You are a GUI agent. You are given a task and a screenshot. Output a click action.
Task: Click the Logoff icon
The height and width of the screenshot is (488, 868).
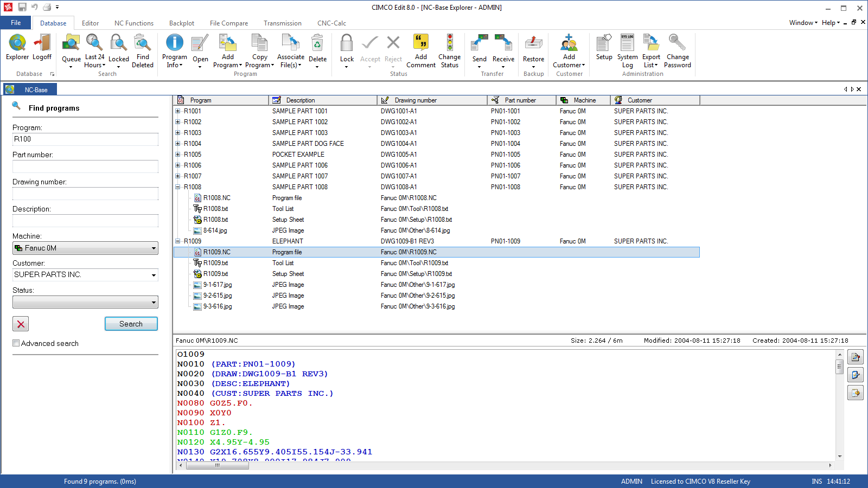(42, 47)
